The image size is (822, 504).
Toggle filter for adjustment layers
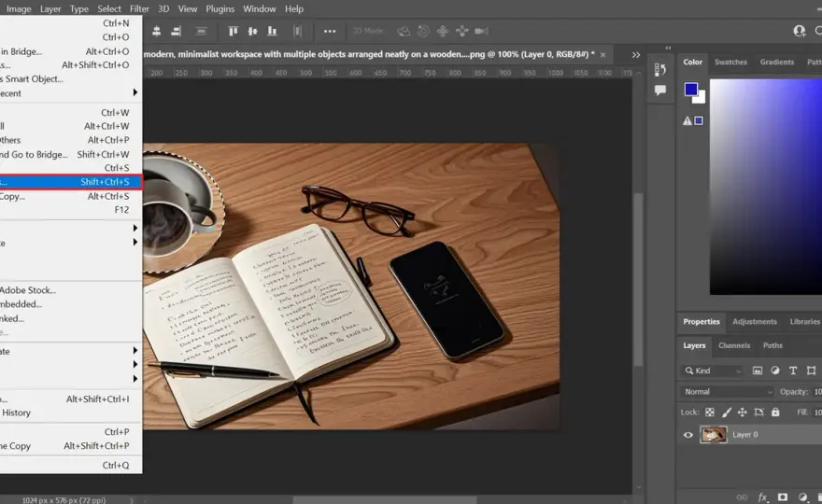click(x=775, y=371)
